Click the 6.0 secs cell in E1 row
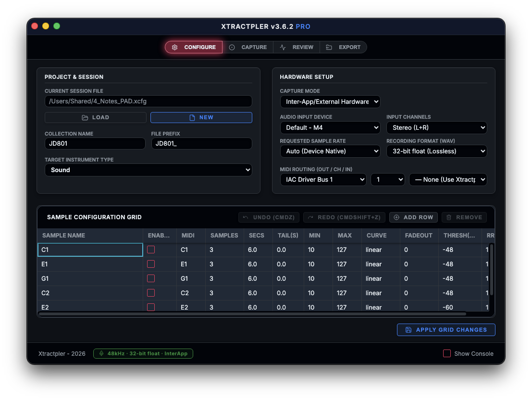This screenshot has width=532, height=400. (258, 264)
